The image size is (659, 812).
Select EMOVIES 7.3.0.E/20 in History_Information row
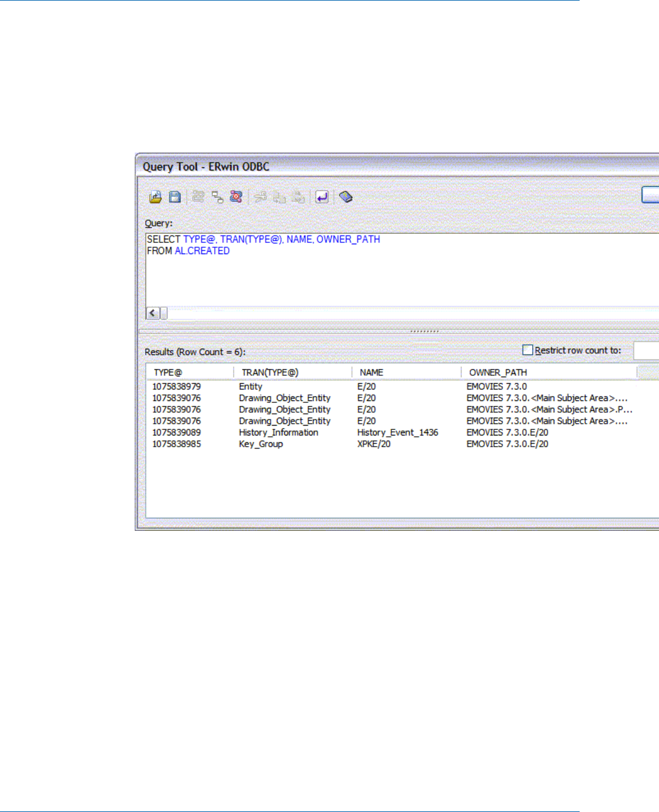coord(507,432)
